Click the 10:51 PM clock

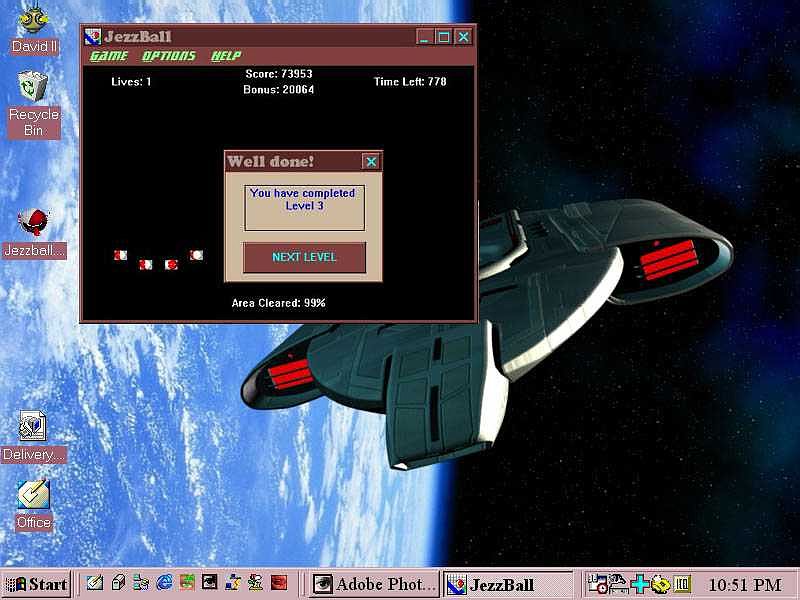(x=745, y=584)
